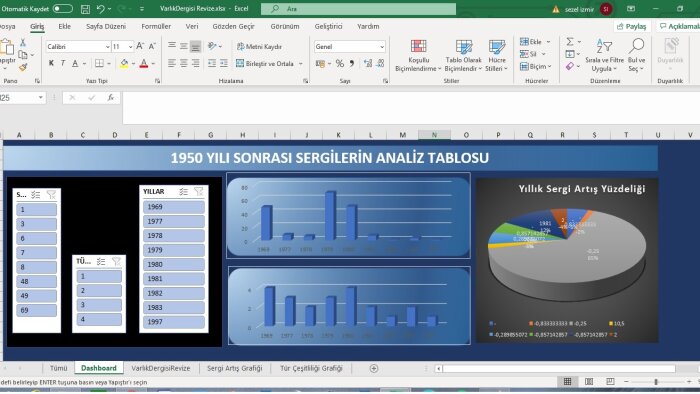The height and width of the screenshot is (394, 700).
Task: Open the Calibri font name dropdown
Action: pos(108,46)
